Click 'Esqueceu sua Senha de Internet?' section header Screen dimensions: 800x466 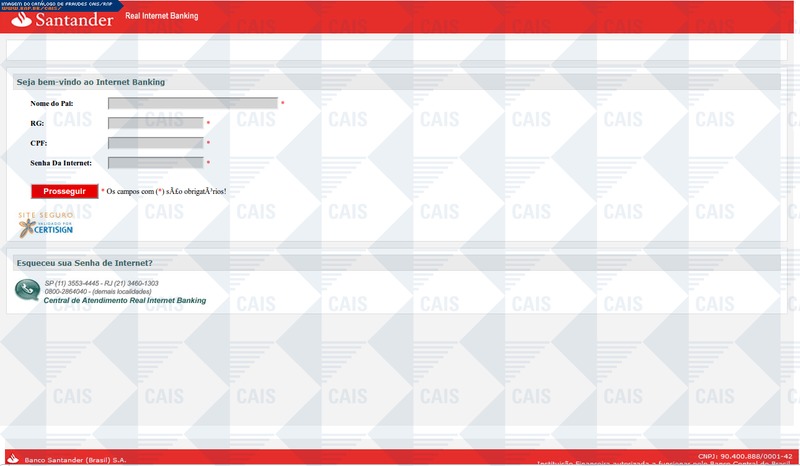click(x=84, y=263)
